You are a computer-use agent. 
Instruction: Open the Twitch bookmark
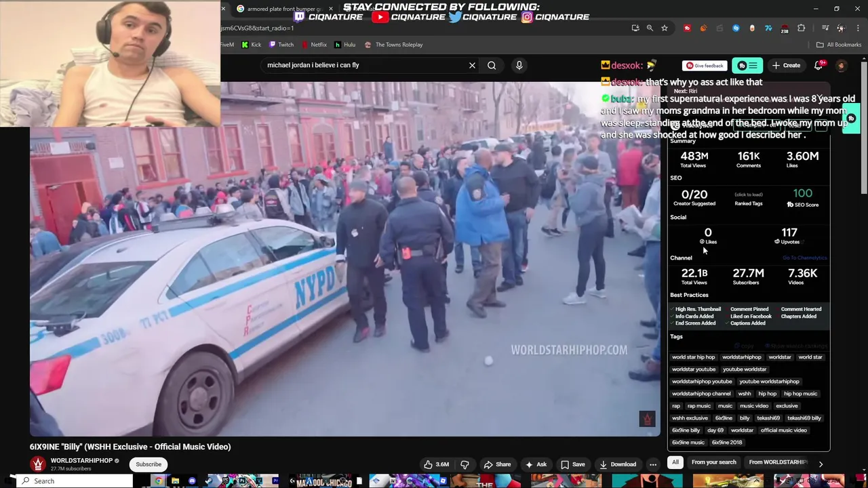coord(281,45)
